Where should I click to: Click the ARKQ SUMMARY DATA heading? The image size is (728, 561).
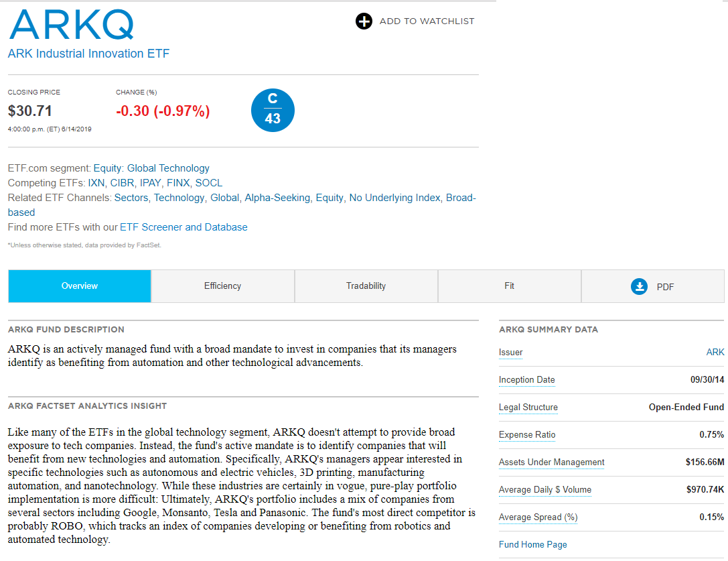pyautogui.click(x=549, y=330)
